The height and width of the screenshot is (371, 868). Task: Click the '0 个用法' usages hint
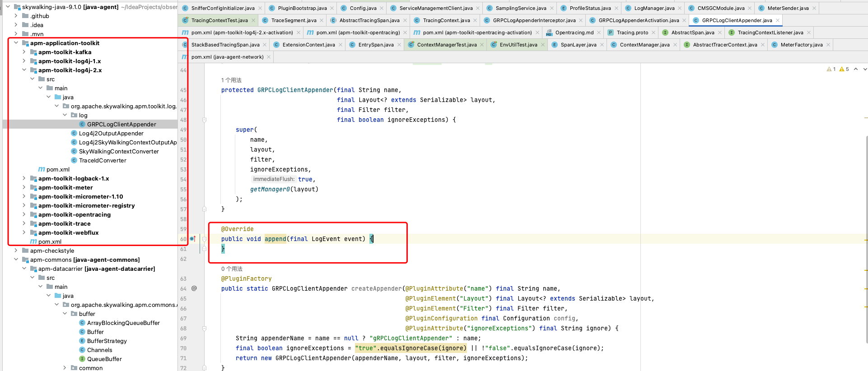pyautogui.click(x=232, y=269)
